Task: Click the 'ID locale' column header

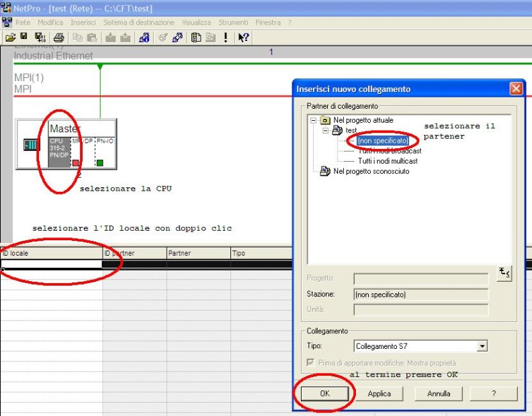Action: 51,253
